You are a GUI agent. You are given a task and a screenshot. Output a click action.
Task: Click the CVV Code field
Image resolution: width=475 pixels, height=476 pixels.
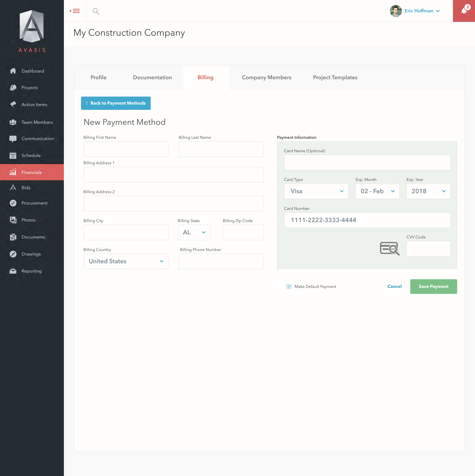tap(428, 249)
